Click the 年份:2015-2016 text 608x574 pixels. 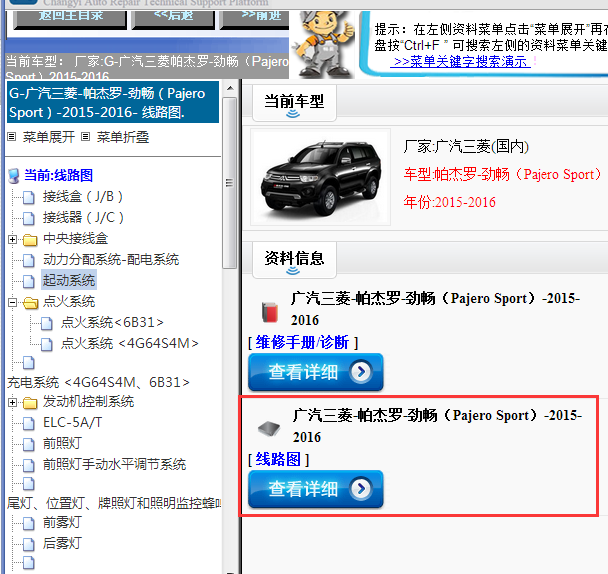click(x=449, y=202)
